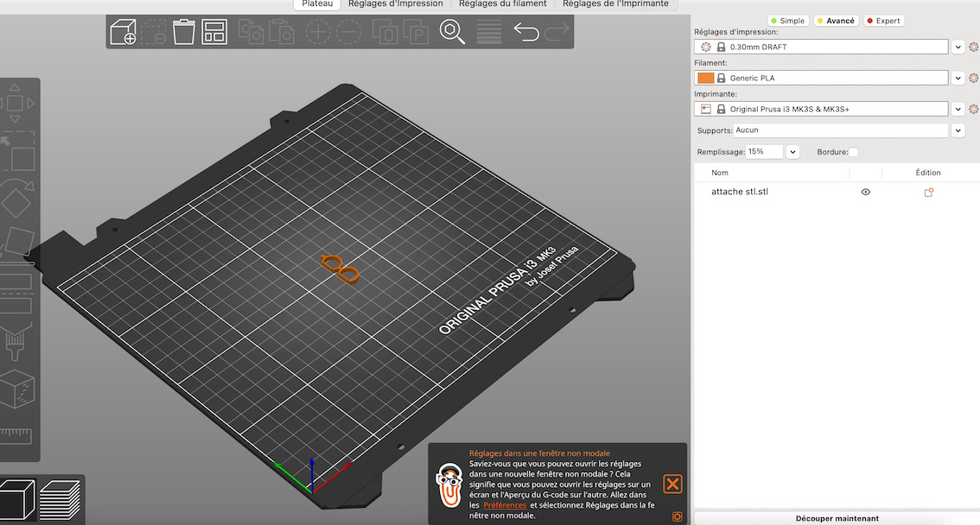This screenshot has height=525, width=980.
Task: Click the Delete all trash icon
Action: [x=184, y=32]
